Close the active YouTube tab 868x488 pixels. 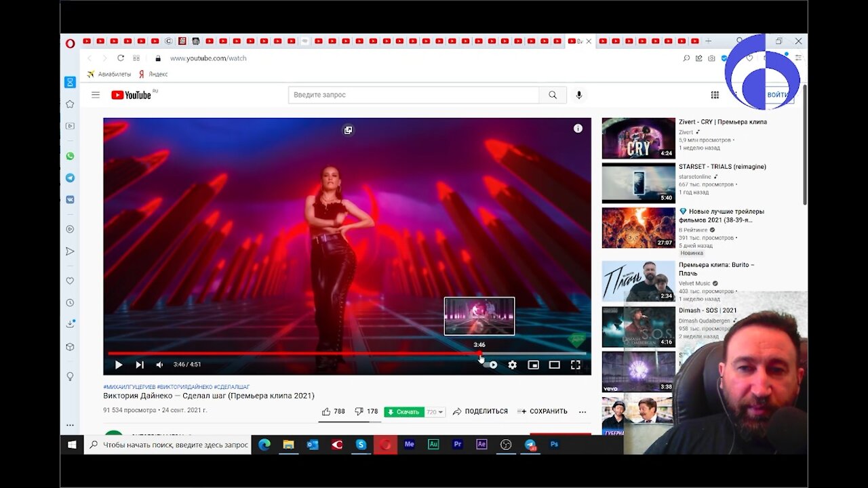pyautogui.click(x=589, y=41)
